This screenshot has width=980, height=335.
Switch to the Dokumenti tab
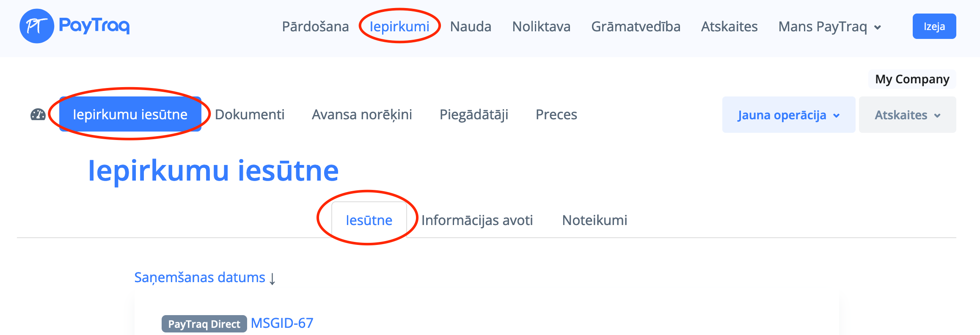(250, 115)
